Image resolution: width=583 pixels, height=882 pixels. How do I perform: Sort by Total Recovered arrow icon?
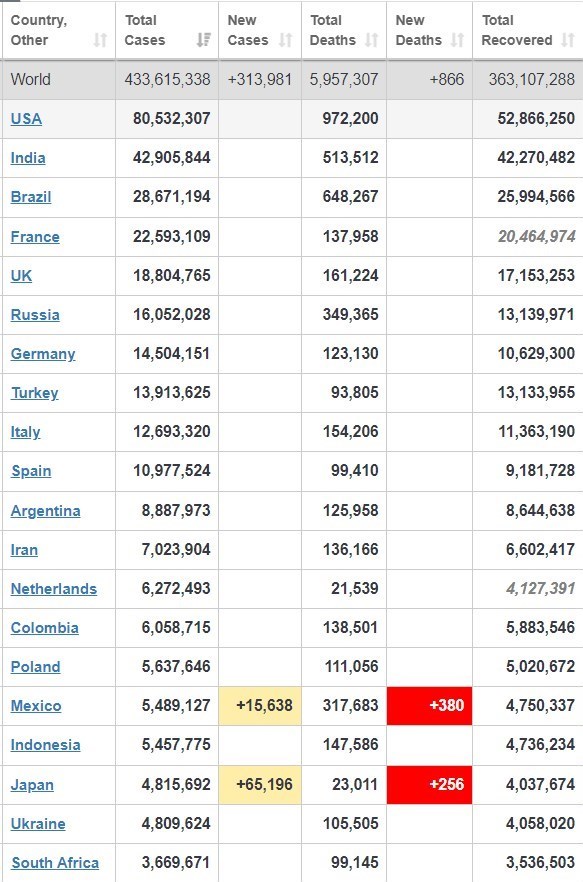(568, 40)
